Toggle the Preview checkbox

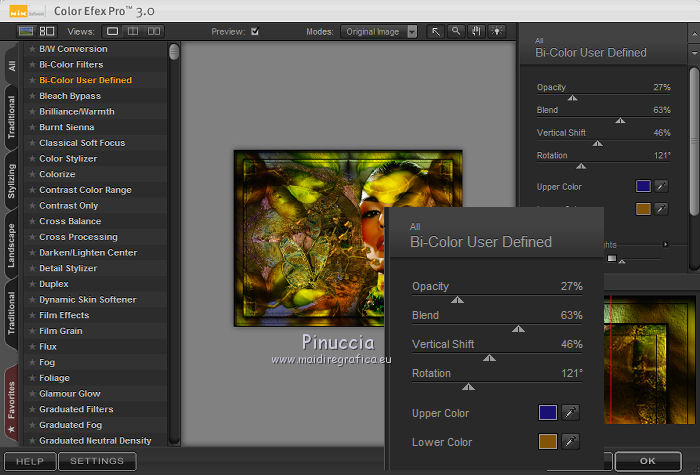click(x=255, y=31)
